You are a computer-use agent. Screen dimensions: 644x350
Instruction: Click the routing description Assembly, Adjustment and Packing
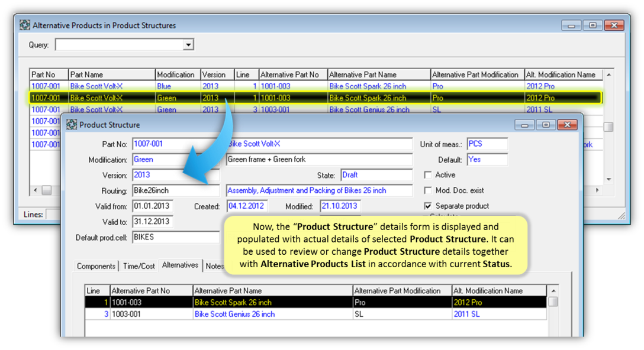point(319,191)
